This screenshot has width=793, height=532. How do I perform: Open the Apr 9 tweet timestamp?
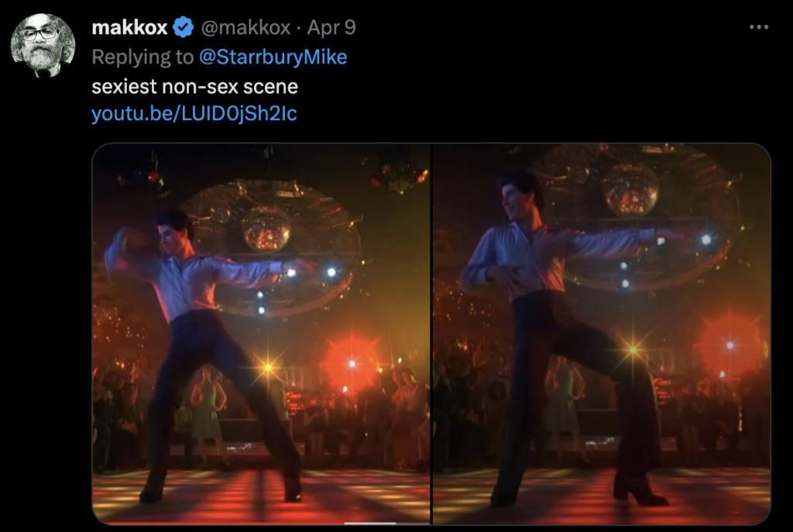point(331,27)
